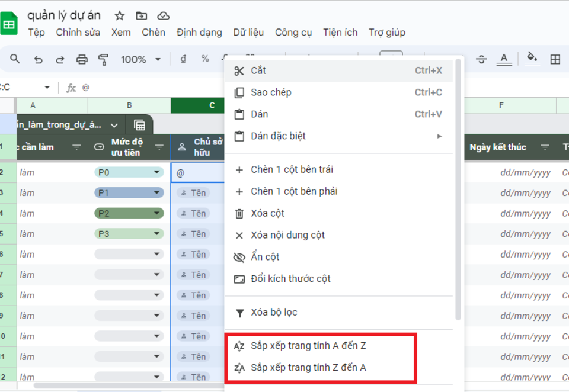
Task: Expand the P0 priority dropdown chip
Action: [157, 172]
